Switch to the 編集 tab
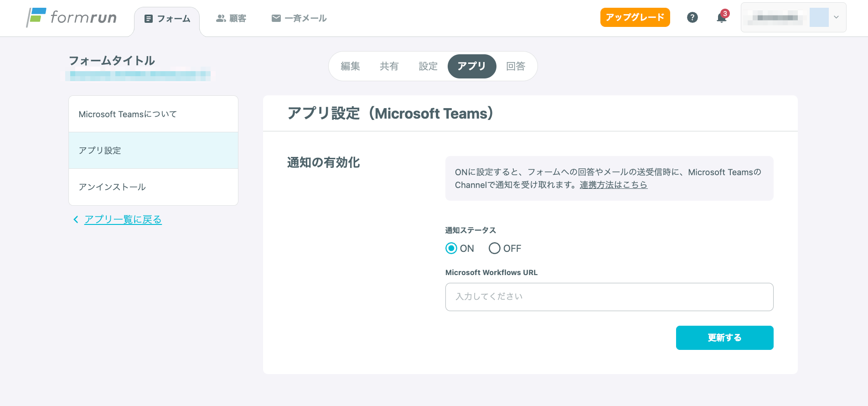The width and height of the screenshot is (868, 406). (350, 66)
